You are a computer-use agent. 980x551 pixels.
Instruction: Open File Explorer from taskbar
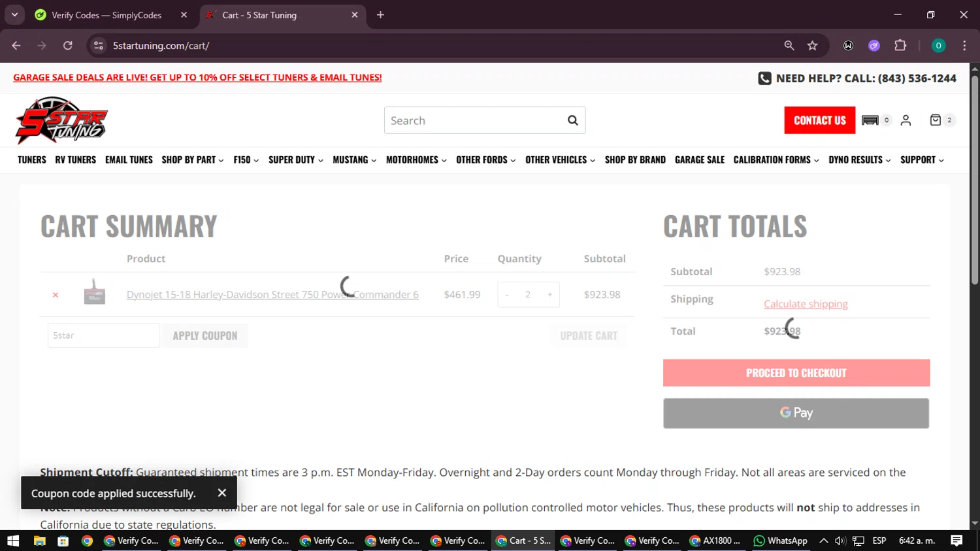[x=39, y=541]
